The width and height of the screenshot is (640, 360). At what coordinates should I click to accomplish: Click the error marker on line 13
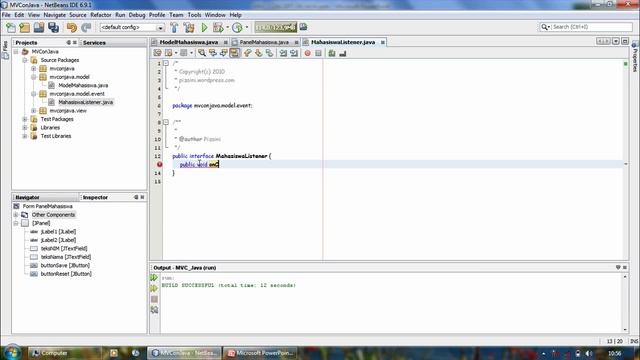(159, 164)
